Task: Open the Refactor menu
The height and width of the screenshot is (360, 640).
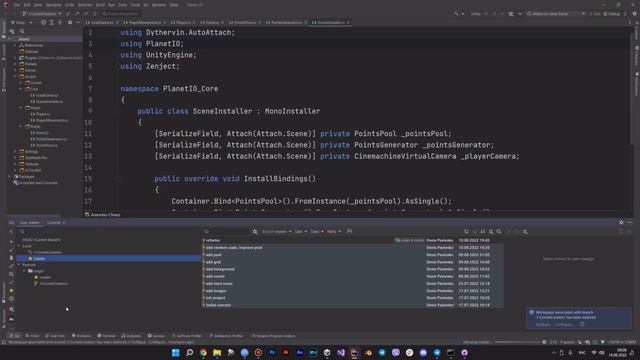Action: tap(85, 5)
